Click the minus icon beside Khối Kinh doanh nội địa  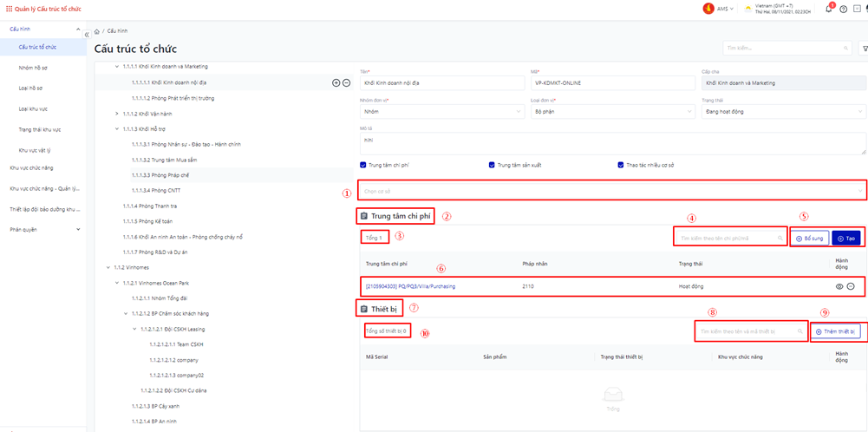(347, 82)
